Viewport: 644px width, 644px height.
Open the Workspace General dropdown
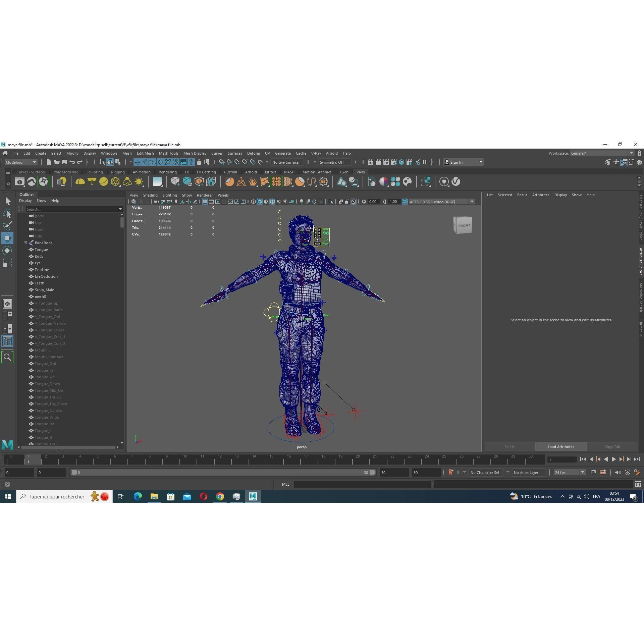click(602, 153)
